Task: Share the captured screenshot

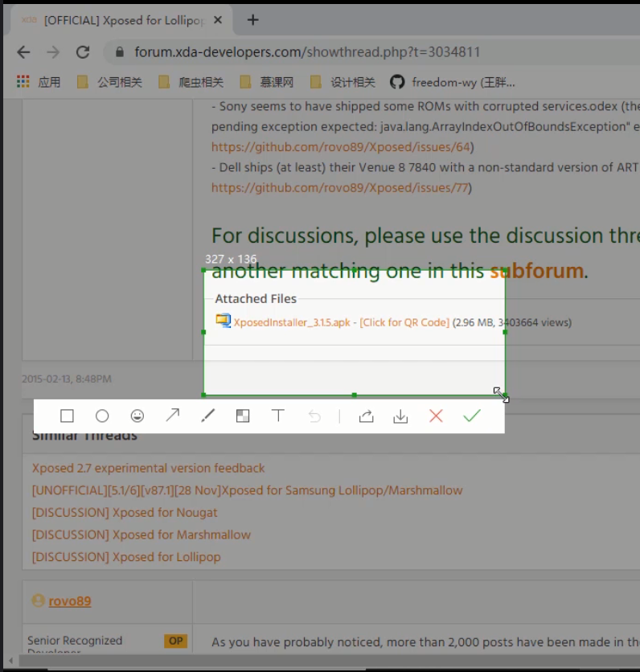Action: click(x=366, y=416)
